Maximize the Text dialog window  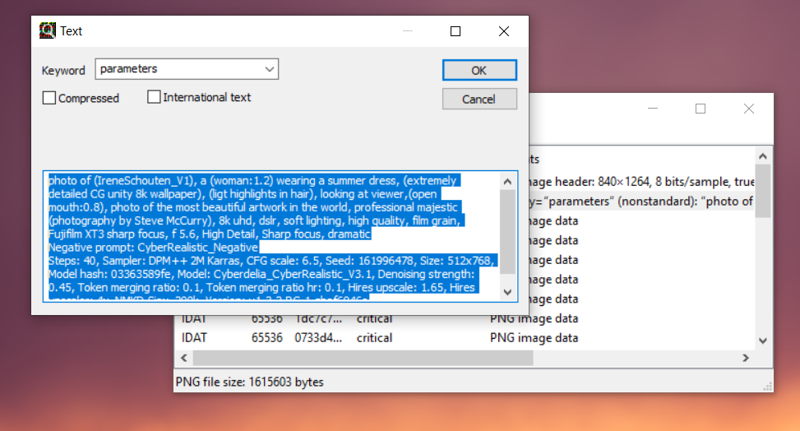456,31
